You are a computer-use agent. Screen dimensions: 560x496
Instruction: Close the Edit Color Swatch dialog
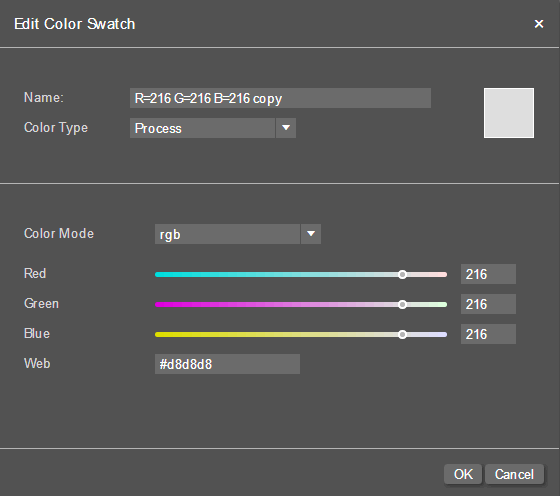point(539,24)
